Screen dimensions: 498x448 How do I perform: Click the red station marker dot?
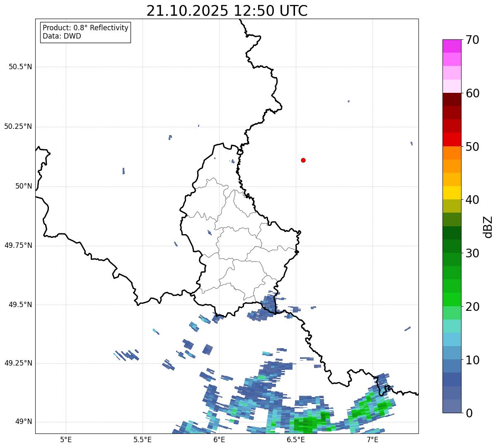(x=303, y=160)
